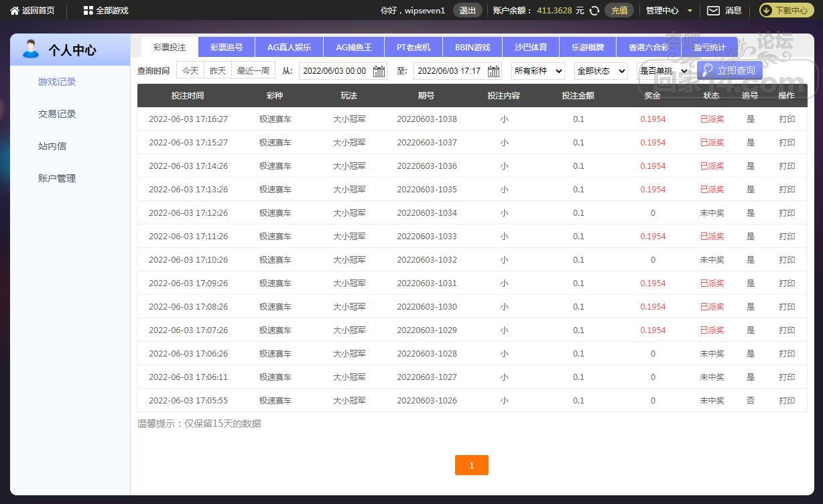
Task: Click the 投注时间 column header
Action: click(x=188, y=96)
